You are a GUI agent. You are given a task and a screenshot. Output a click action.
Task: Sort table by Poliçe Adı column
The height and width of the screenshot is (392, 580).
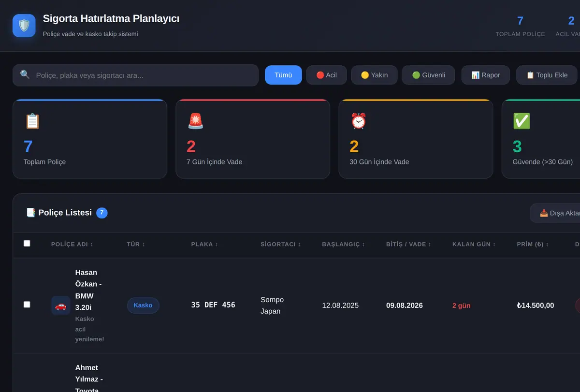72,245
